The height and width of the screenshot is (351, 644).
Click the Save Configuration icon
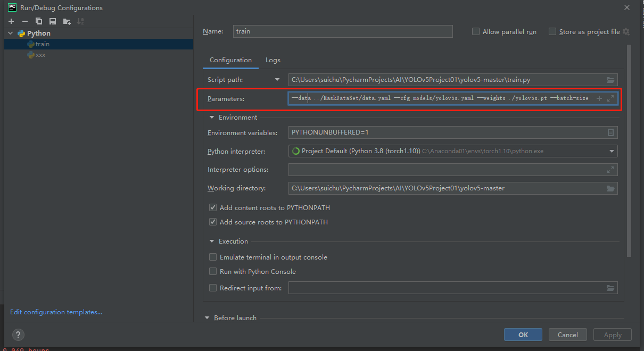point(53,21)
